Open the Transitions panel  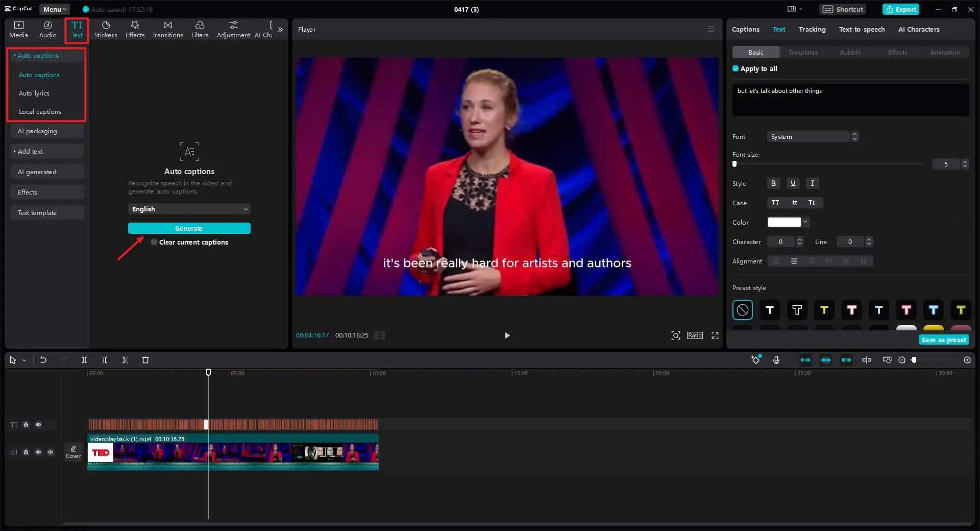pyautogui.click(x=167, y=29)
